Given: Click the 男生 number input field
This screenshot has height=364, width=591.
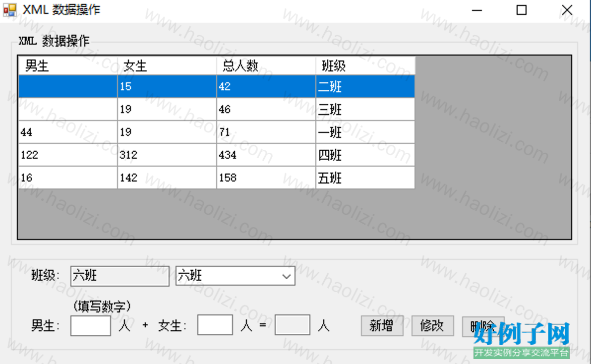Looking at the screenshot, I should pos(90,325).
